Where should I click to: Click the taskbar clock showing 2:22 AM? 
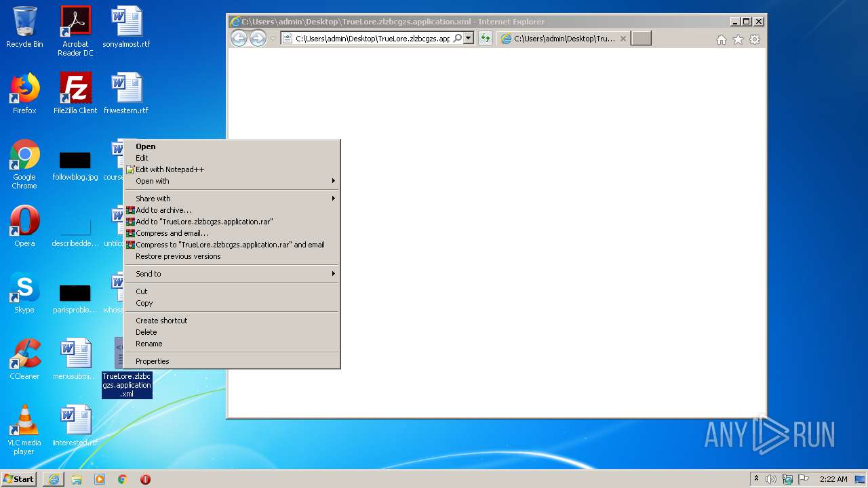(833, 479)
